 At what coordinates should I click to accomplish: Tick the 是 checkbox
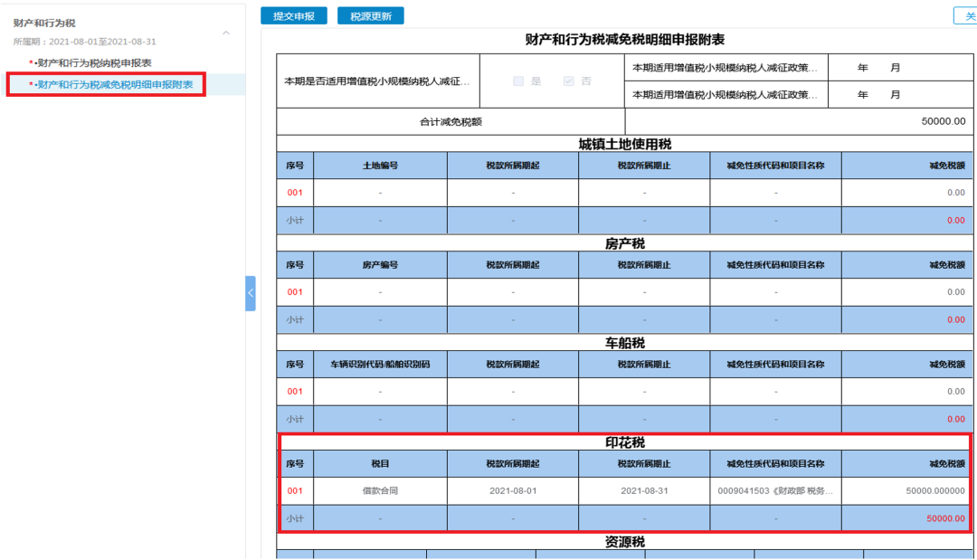518,81
